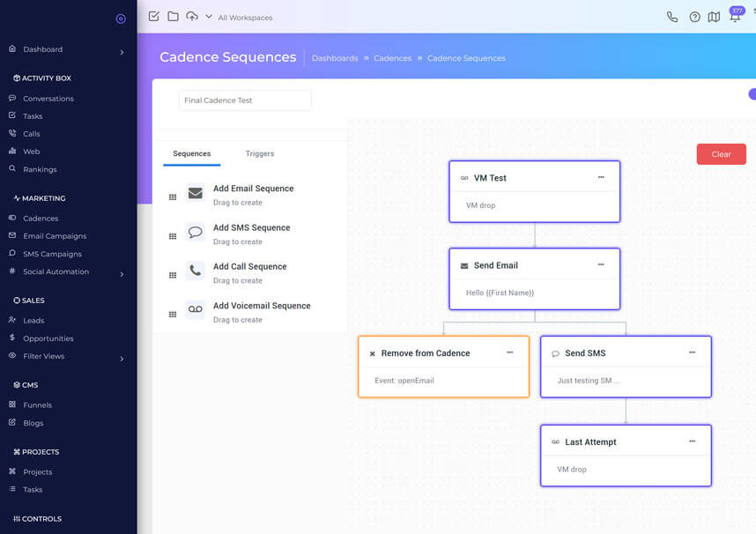Click the Add Voicemail Sequence icon
This screenshot has width=756, height=534.
[x=195, y=309]
